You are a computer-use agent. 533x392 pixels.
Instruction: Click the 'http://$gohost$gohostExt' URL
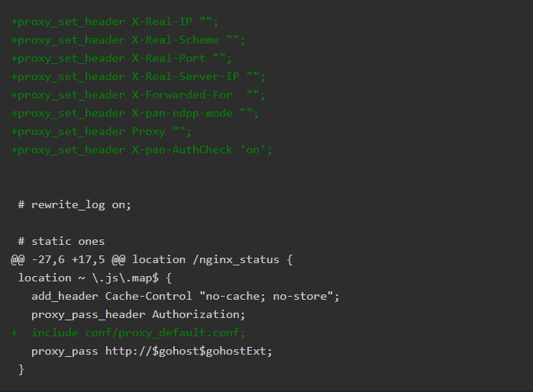coord(189,351)
